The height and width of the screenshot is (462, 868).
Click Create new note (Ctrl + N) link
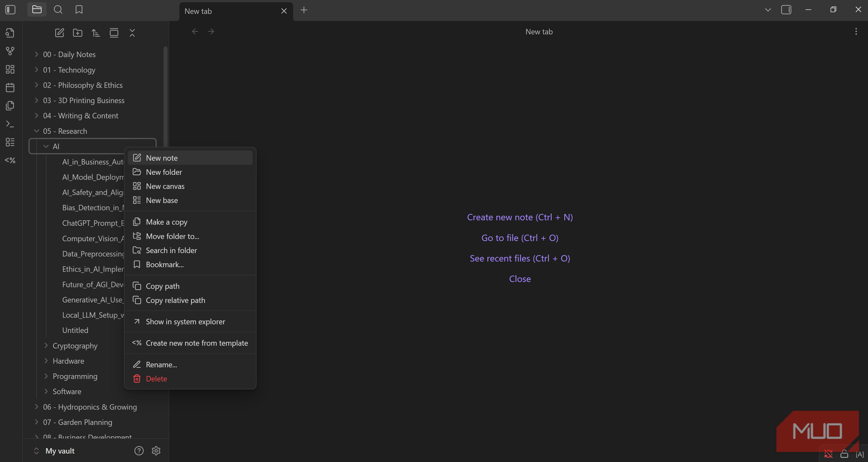[x=520, y=217]
